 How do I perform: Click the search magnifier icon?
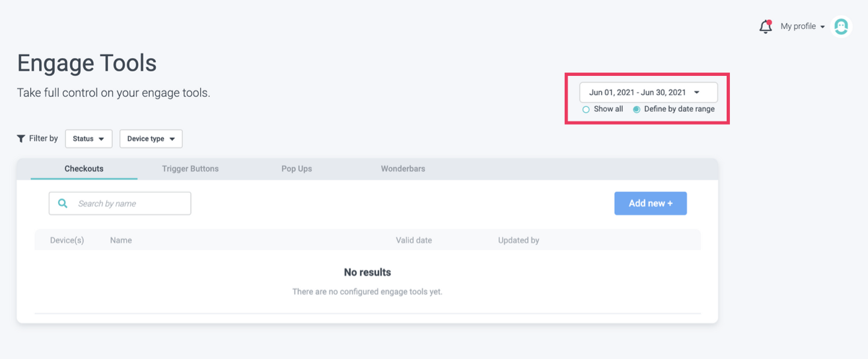(x=63, y=203)
